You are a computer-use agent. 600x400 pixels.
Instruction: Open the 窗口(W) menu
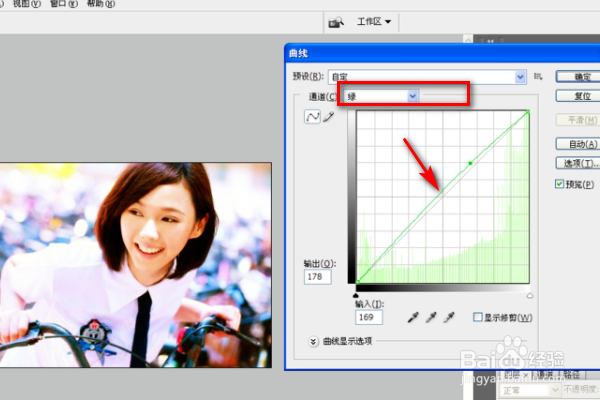pyautogui.click(x=64, y=4)
